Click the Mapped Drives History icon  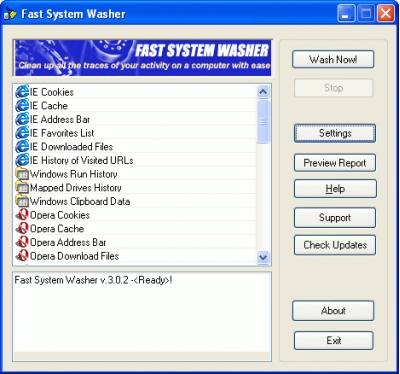(22, 187)
